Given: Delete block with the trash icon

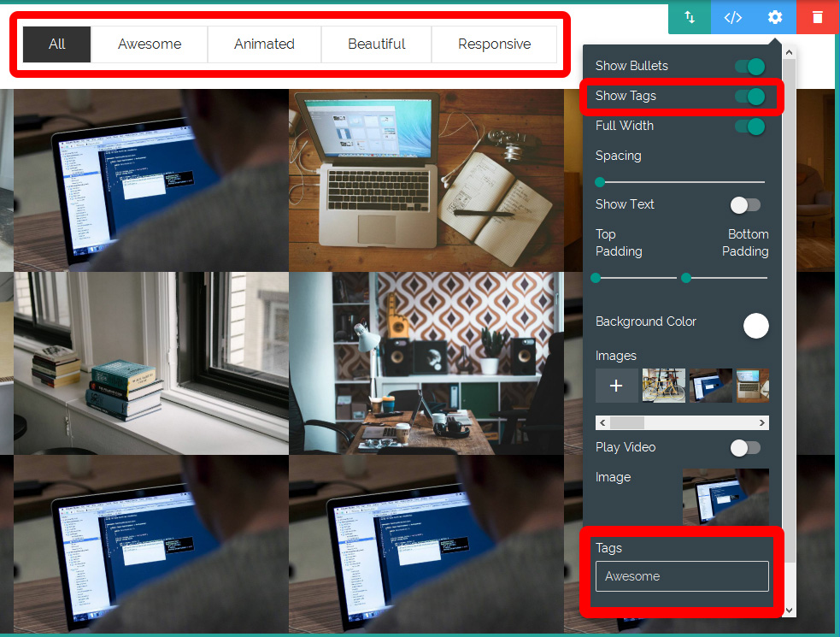Looking at the screenshot, I should click(x=818, y=17).
